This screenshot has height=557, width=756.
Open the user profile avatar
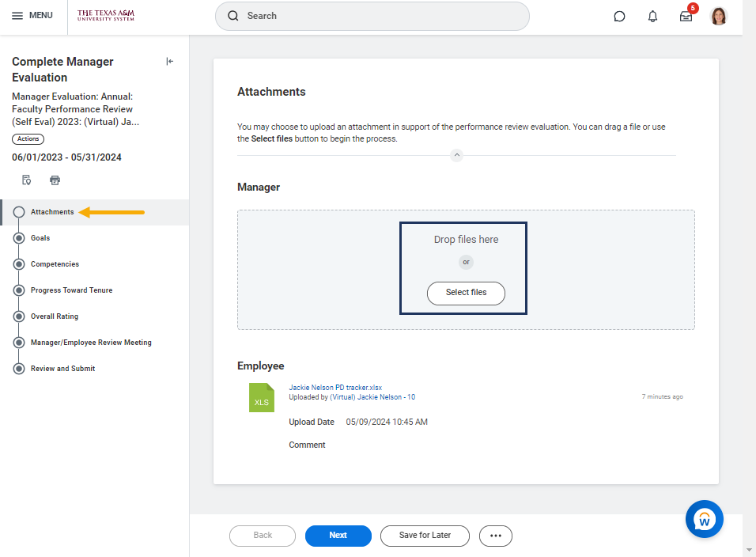718,16
